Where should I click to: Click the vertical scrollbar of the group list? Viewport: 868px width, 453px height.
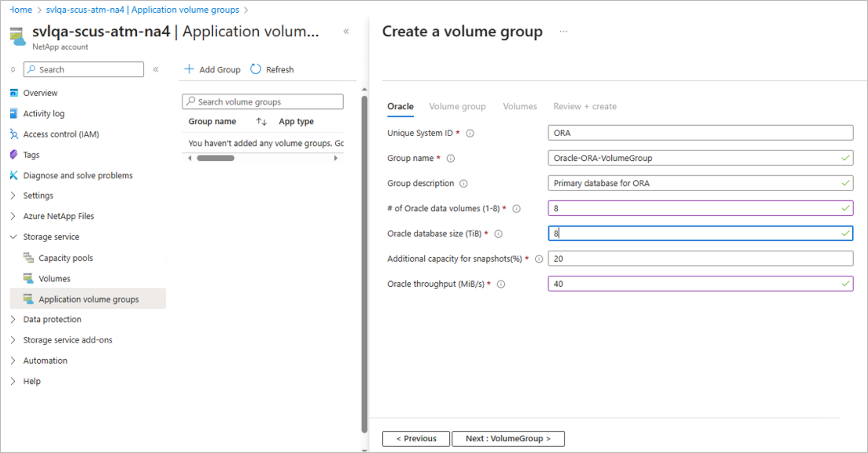click(x=364, y=264)
